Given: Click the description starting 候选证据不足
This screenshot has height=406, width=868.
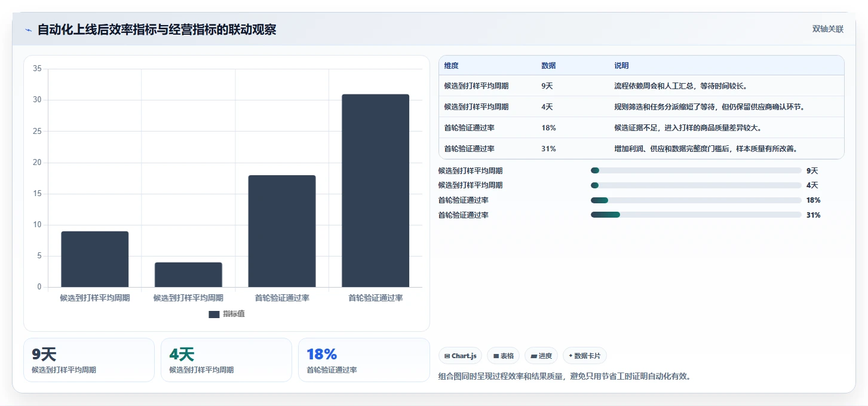Looking at the screenshot, I should [688, 128].
